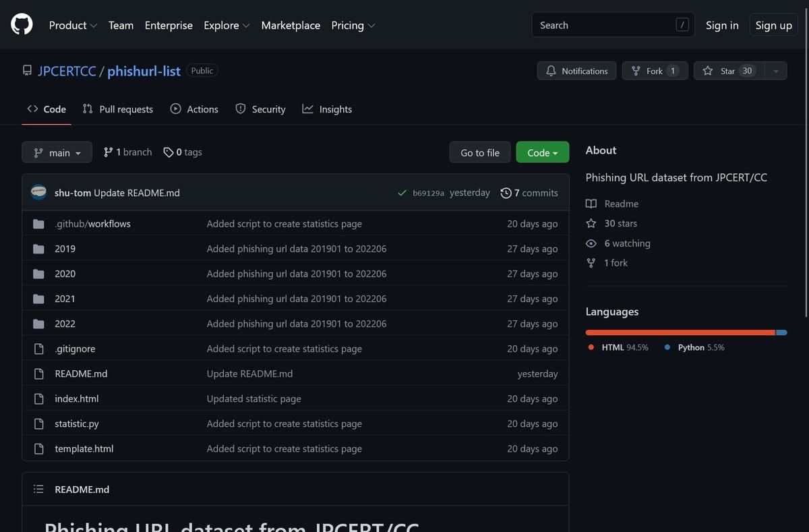809x532 pixels.
Task: Open the .gitignore file
Action: [x=75, y=349]
